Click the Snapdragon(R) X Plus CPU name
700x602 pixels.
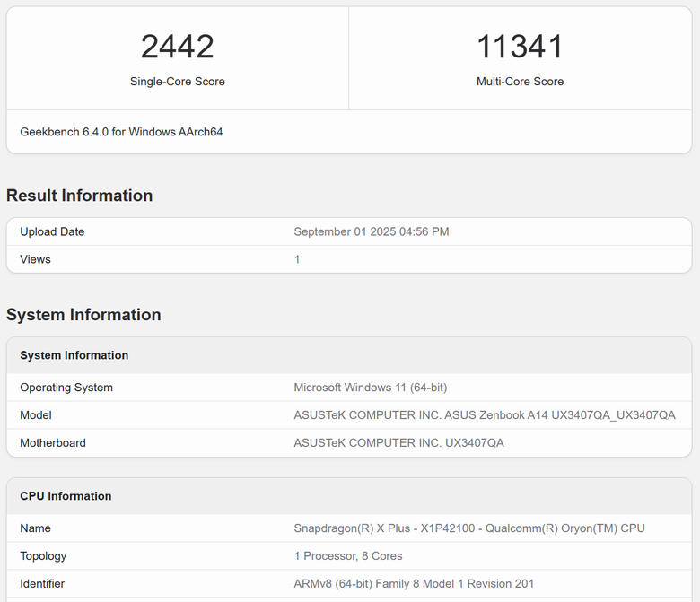click(x=469, y=528)
